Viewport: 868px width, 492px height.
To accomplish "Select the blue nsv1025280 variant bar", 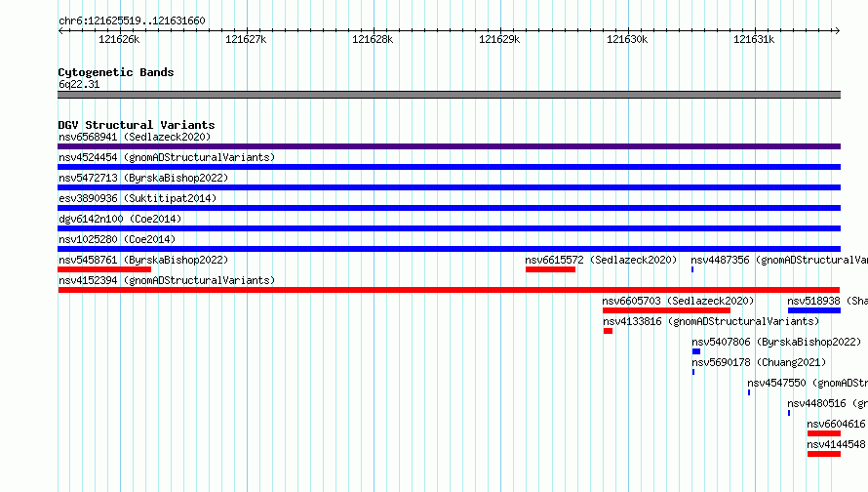I will tap(449, 249).
